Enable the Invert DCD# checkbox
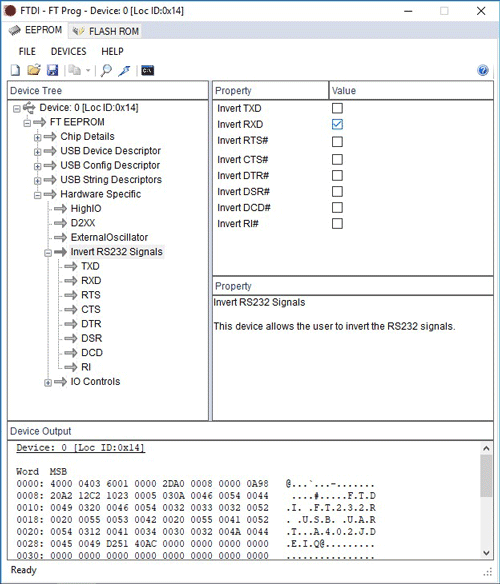This screenshot has height=584, width=500. (337, 207)
